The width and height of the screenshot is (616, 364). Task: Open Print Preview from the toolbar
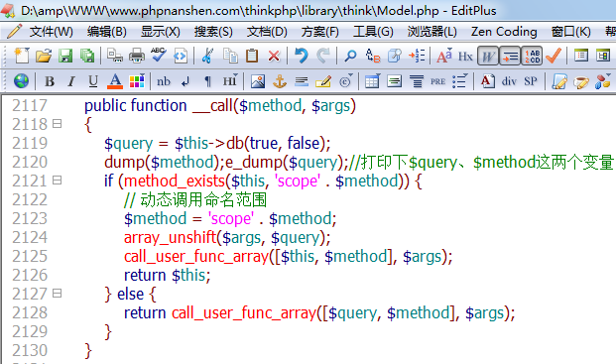click(115, 56)
